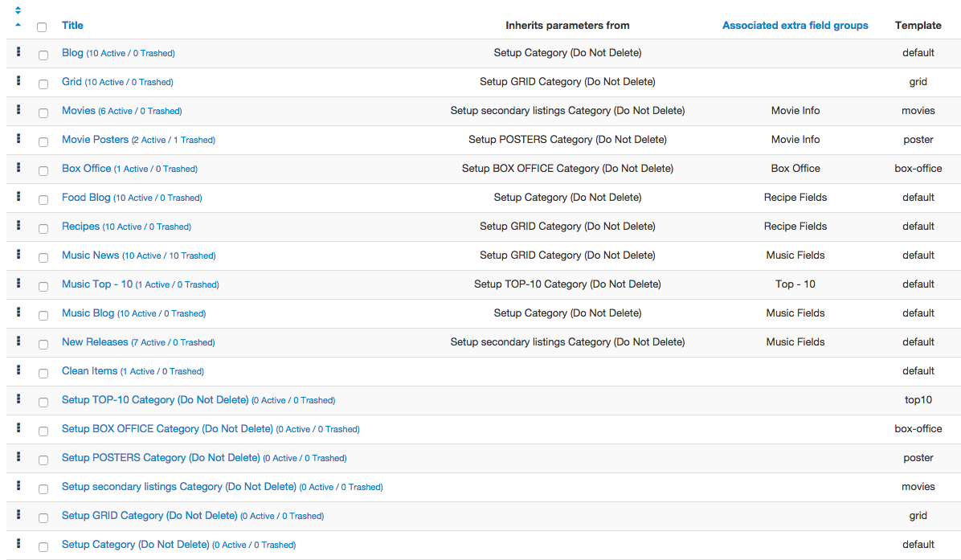Click the ascending sort arrow beside Title header

pos(18,25)
